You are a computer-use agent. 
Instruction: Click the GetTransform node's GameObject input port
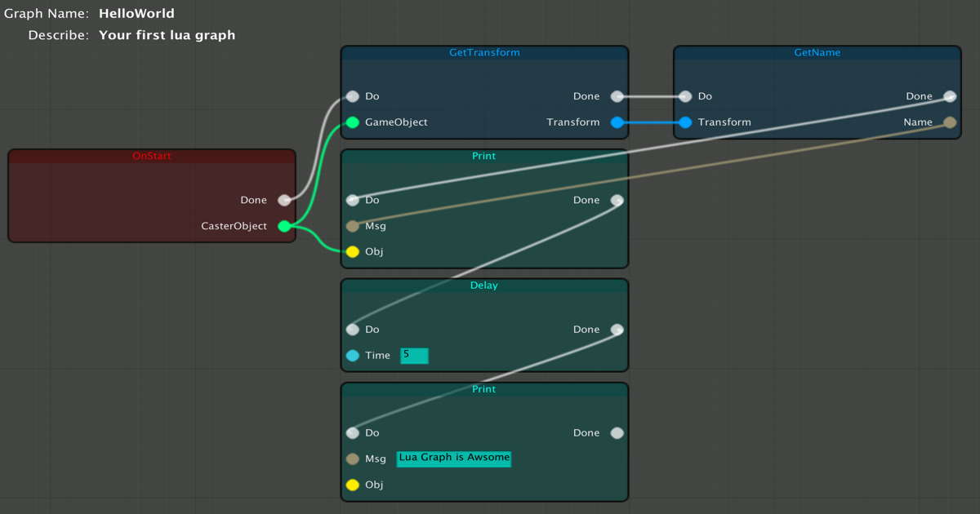pyautogui.click(x=353, y=122)
